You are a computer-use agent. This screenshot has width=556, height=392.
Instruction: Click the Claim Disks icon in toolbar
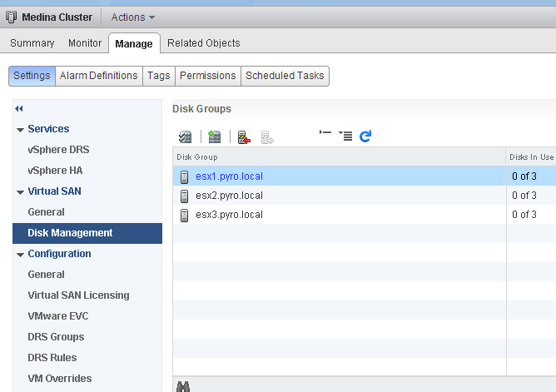(186, 137)
